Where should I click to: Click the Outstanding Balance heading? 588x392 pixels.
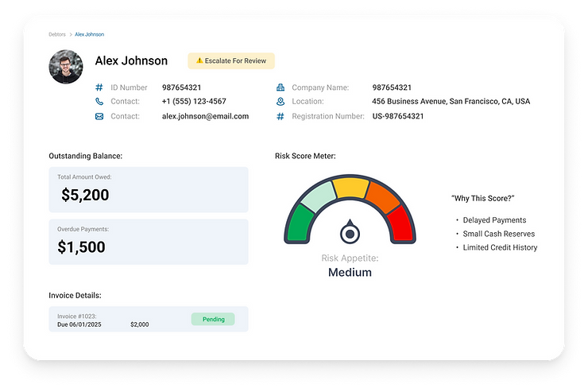pyautogui.click(x=86, y=156)
